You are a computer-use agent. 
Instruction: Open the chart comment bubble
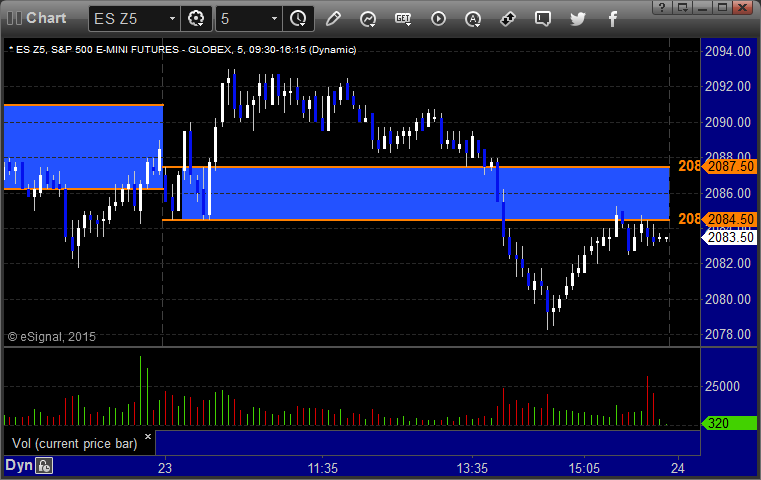click(x=543, y=19)
